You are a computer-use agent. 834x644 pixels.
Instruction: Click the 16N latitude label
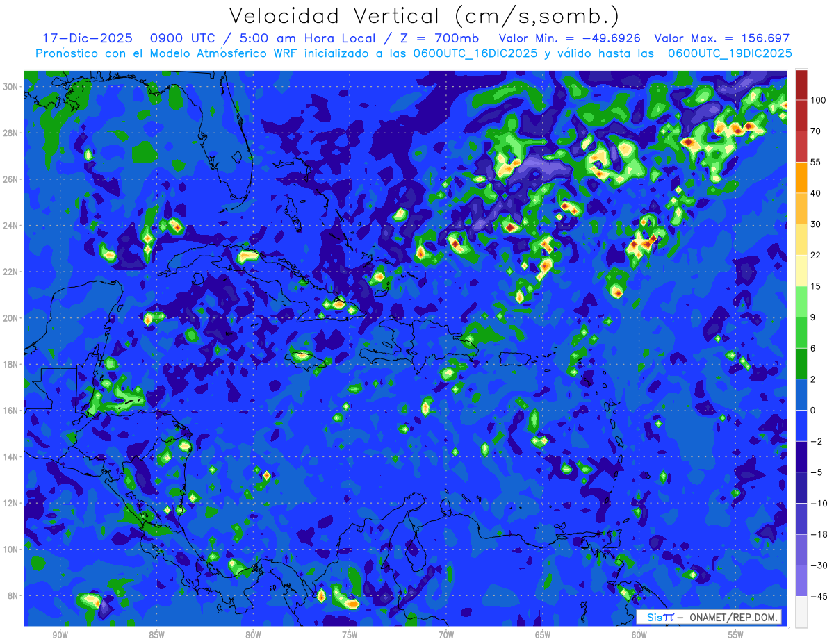point(12,411)
